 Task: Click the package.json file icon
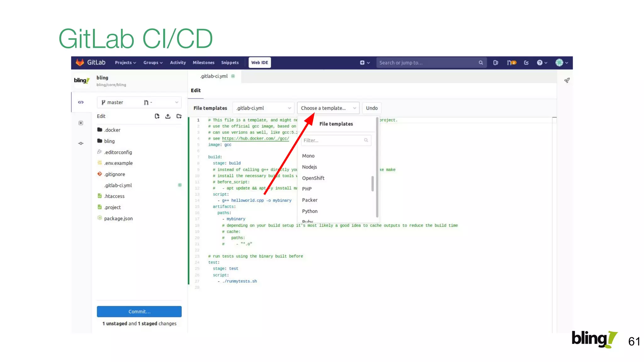99,218
